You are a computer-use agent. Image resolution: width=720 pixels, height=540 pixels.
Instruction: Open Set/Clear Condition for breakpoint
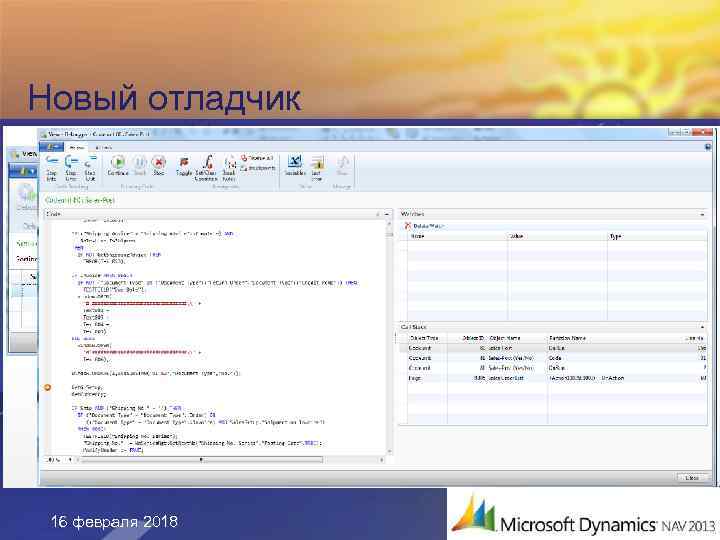click(x=206, y=167)
